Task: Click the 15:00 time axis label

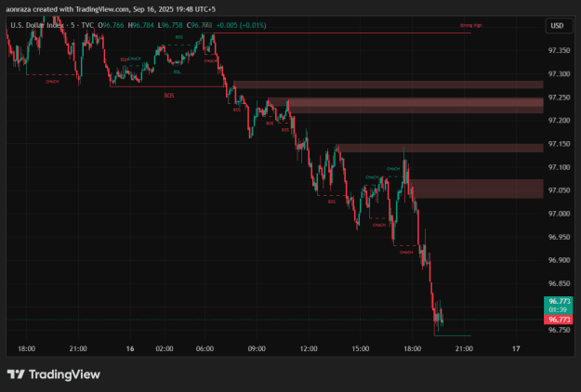Action: [x=361, y=348]
